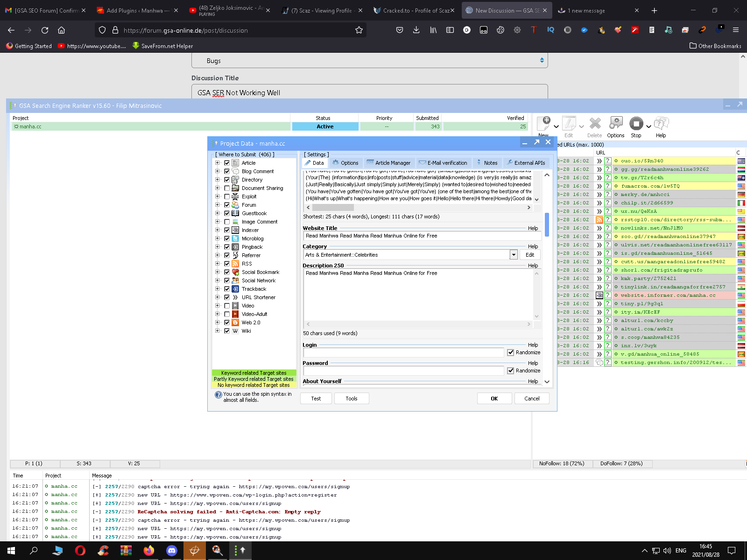Expand the Trackback tree node
The width and height of the screenshot is (747, 560).
pyautogui.click(x=217, y=289)
